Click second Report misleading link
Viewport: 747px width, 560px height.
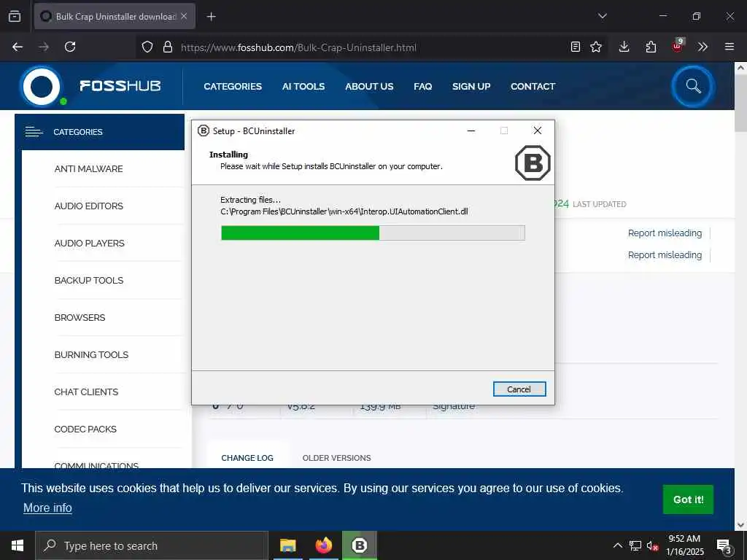665,254
